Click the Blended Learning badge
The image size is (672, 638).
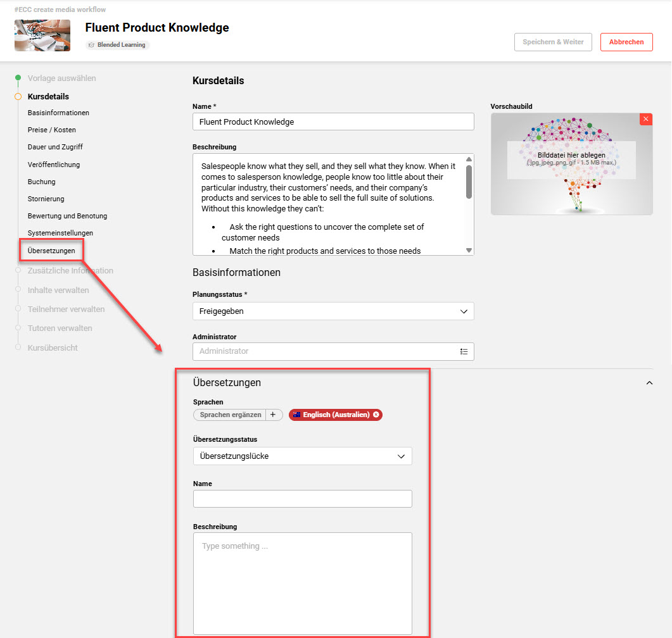click(117, 44)
